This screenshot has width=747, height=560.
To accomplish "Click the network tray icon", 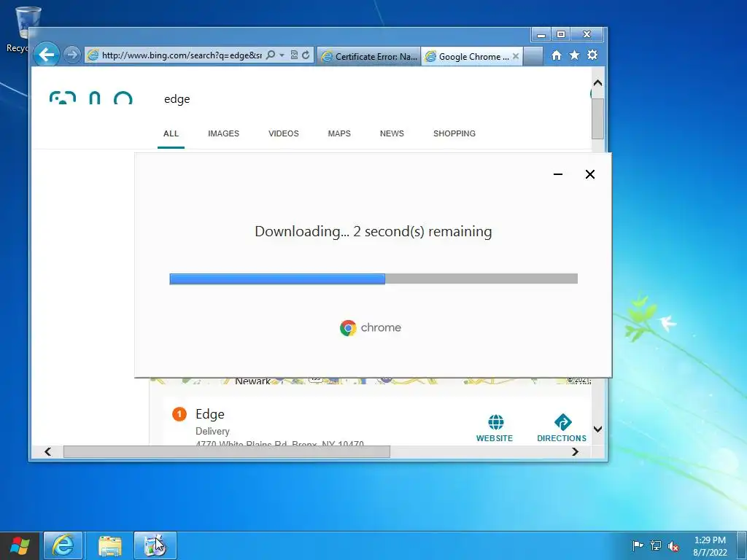I will coord(656,545).
